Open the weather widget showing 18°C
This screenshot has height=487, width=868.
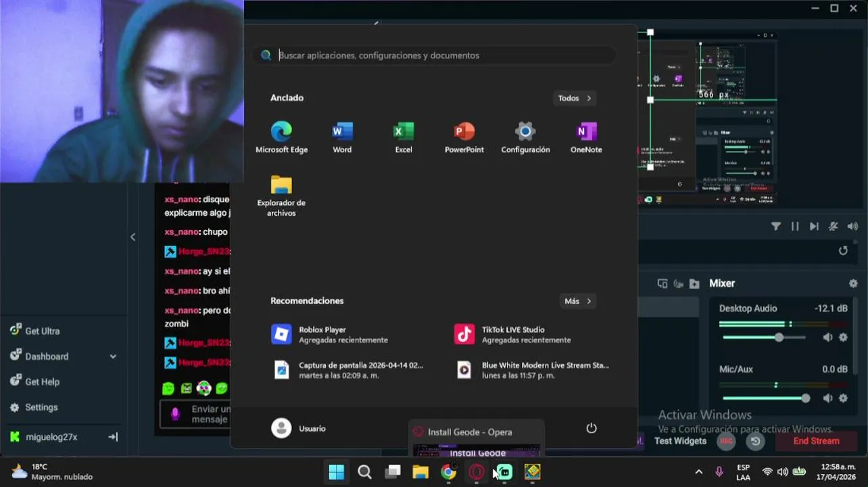coord(52,472)
